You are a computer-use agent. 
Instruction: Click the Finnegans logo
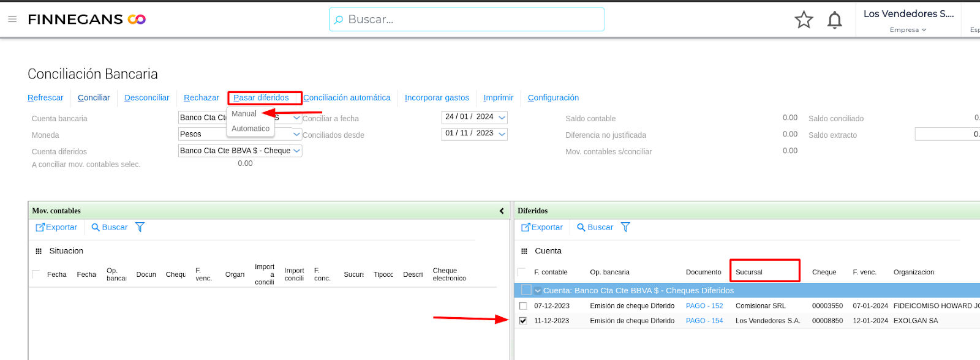click(x=87, y=20)
